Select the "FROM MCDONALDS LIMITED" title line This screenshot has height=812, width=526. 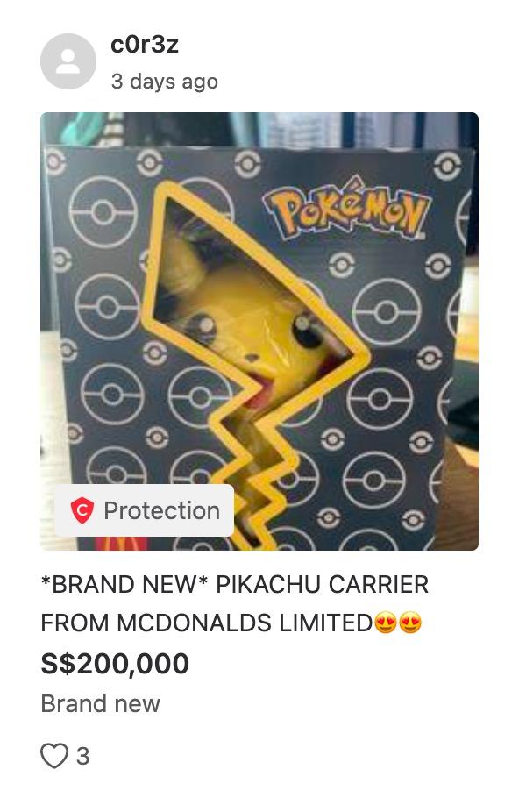206,623
